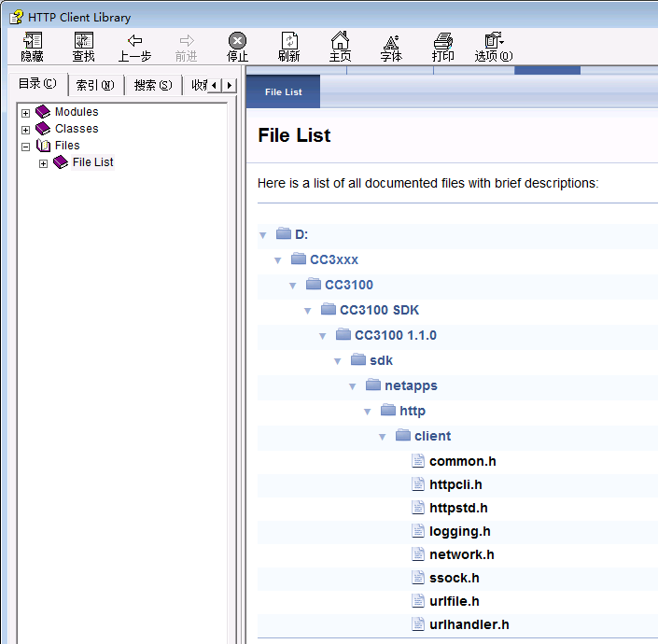Collapse the sdk folder arrow
The image size is (658, 644).
337,361
